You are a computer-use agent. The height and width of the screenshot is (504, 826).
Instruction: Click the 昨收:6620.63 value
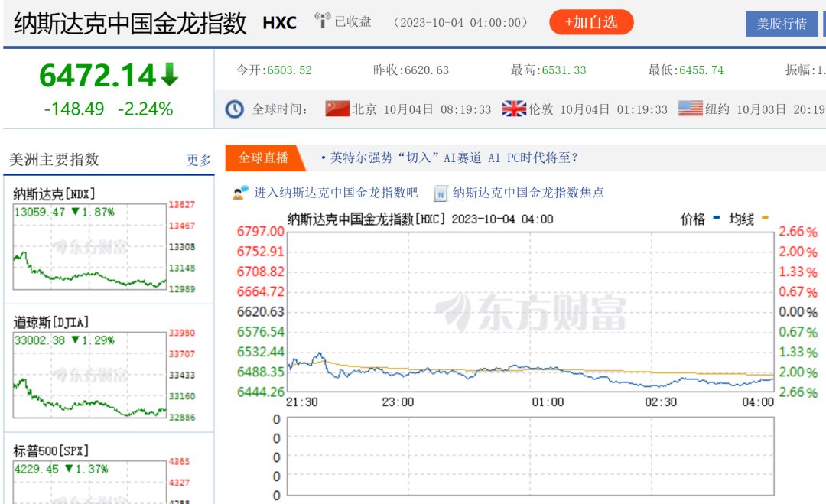(x=426, y=70)
